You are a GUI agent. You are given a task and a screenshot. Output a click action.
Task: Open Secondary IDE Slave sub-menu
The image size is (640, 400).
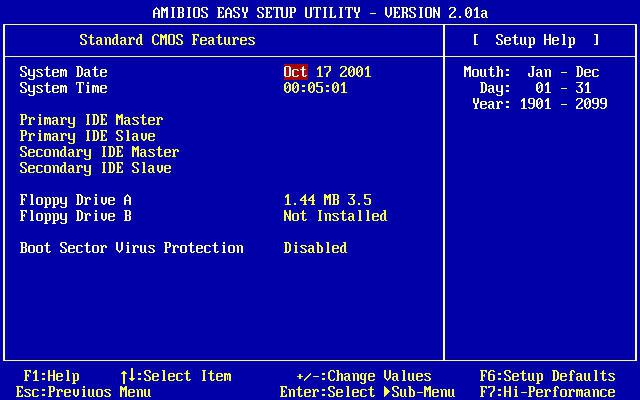[x=96, y=168]
